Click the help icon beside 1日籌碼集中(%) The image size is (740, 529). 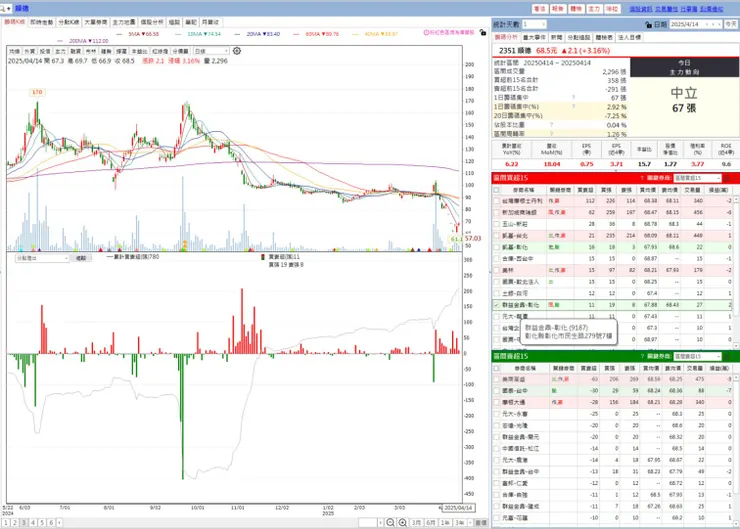click(573, 107)
